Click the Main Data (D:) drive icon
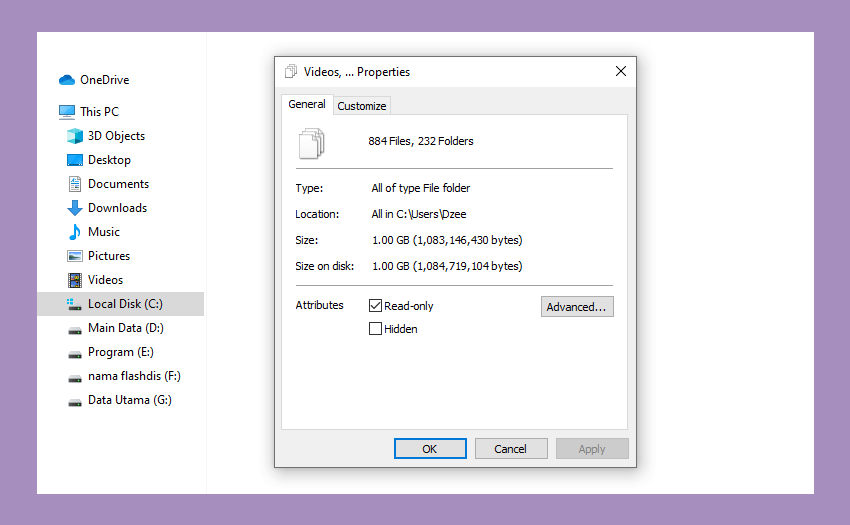Image resolution: width=850 pixels, height=525 pixels. [x=75, y=330]
